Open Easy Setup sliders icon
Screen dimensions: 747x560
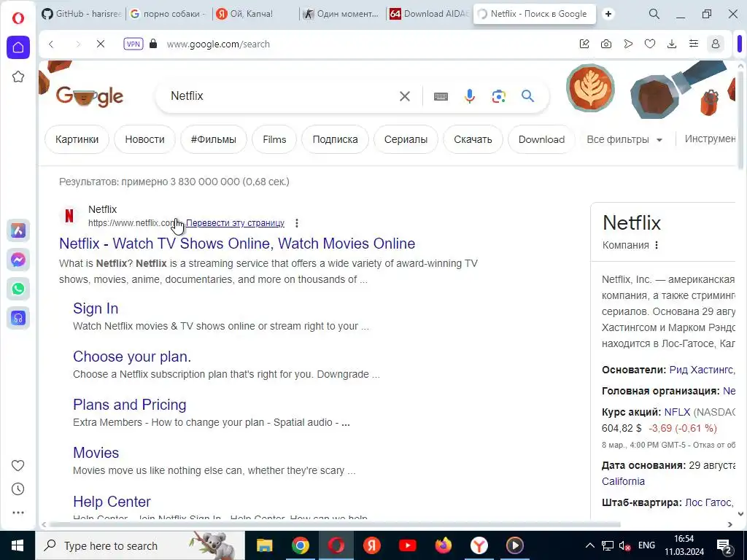click(x=694, y=44)
